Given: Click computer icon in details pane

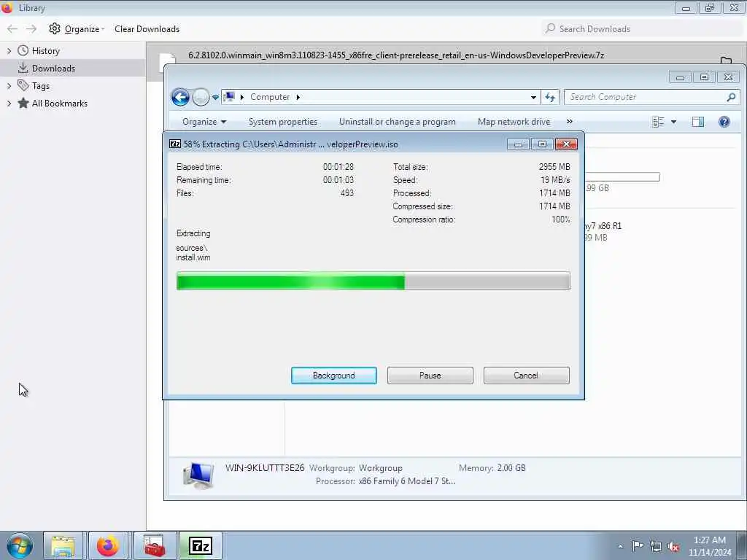Looking at the screenshot, I should click(x=198, y=475).
